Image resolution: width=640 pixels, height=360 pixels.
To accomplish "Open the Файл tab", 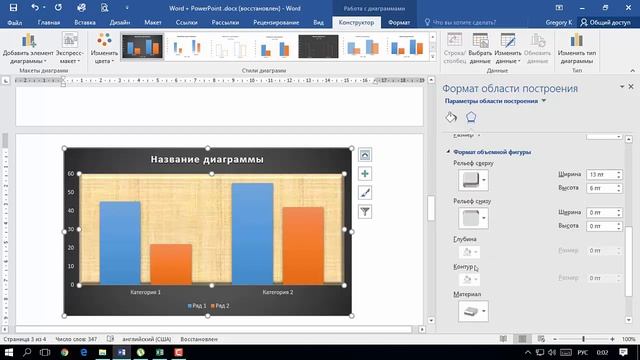I will [x=15, y=22].
